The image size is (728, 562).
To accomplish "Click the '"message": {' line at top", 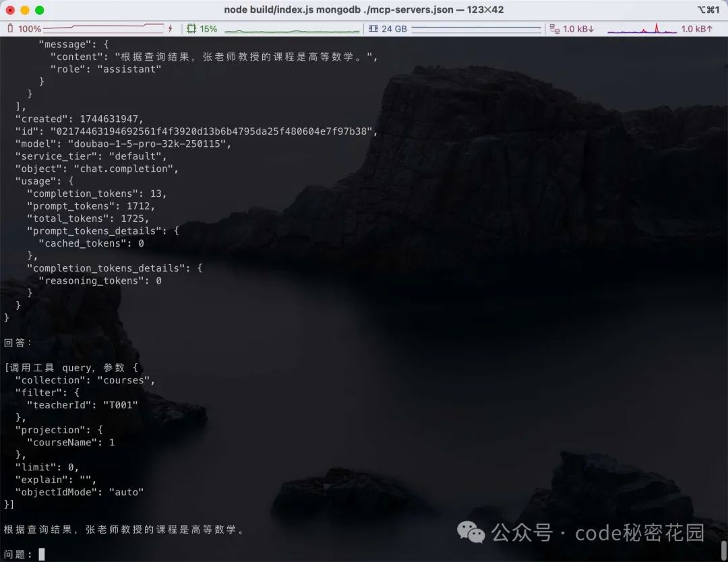I will click(x=73, y=44).
